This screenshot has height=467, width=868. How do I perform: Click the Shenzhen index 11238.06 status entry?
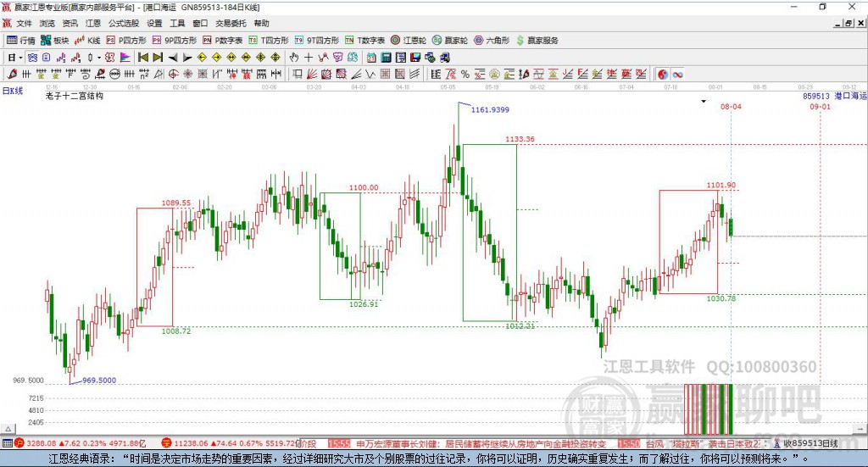click(231, 443)
